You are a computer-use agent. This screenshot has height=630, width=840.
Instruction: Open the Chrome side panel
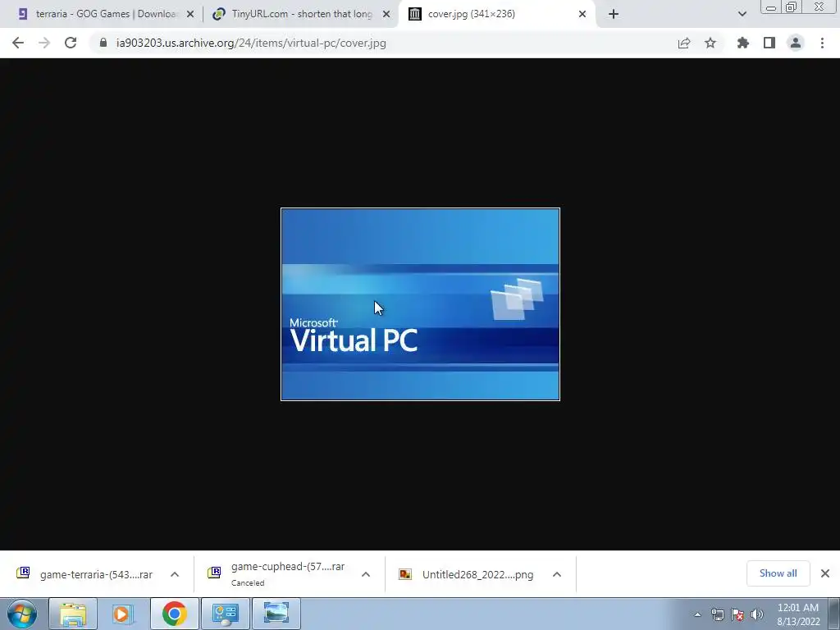(x=769, y=43)
